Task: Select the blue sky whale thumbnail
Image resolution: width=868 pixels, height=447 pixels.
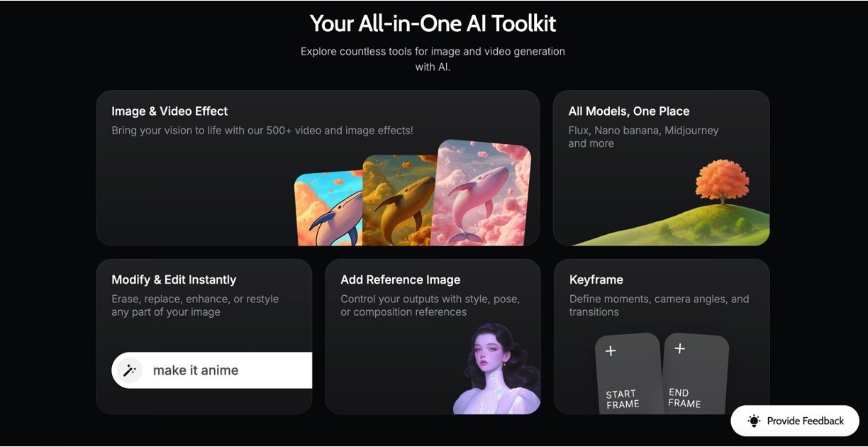Action: click(327, 209)
